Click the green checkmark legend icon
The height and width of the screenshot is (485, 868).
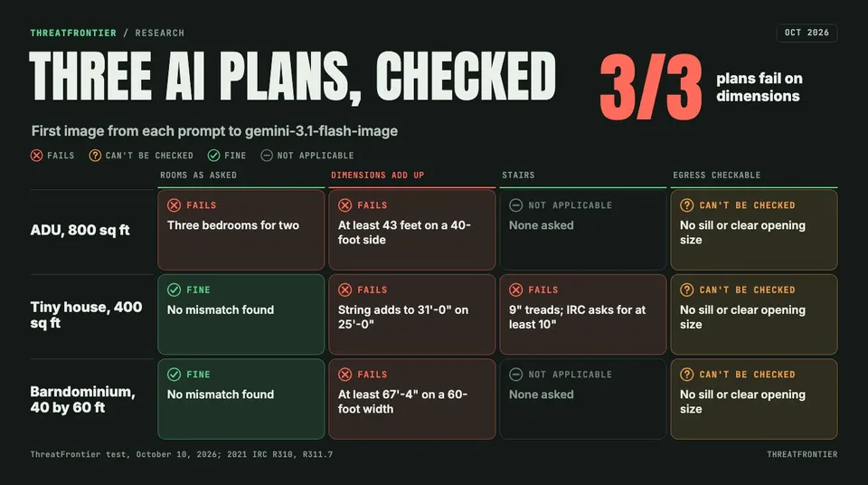[x=213, y=156]
